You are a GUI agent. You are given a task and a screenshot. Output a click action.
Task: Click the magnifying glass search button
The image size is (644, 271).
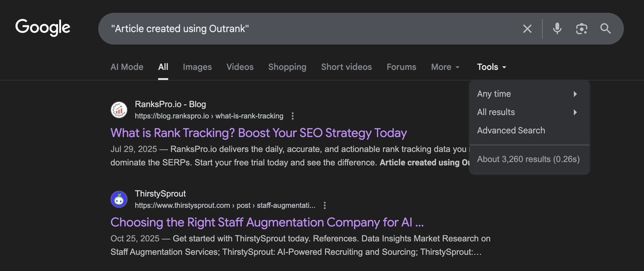606,28
